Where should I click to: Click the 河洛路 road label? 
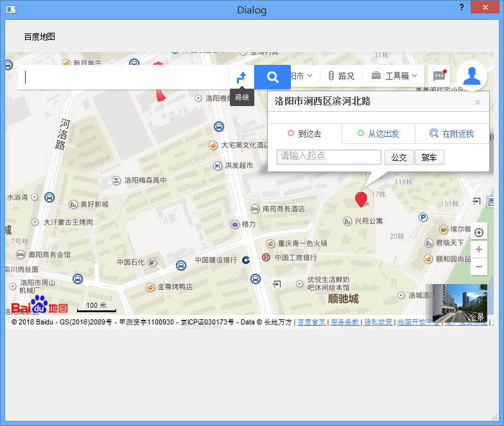pos(62,134)
